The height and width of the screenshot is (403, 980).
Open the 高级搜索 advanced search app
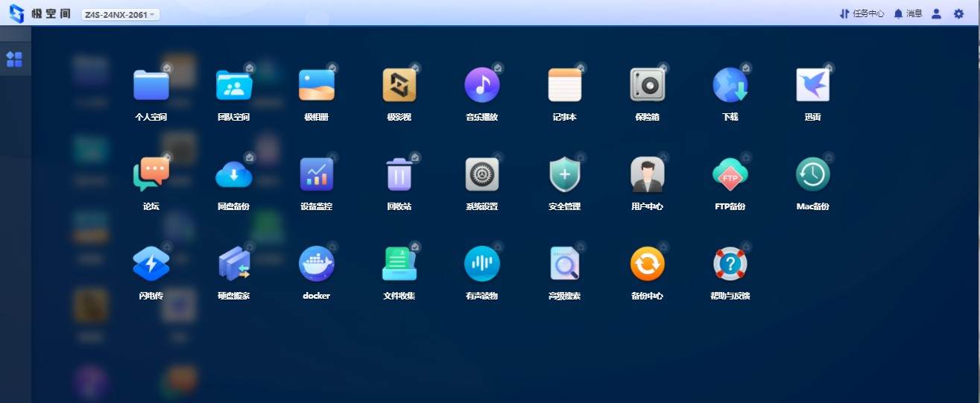pyautogui.click(x=564, y=264)
